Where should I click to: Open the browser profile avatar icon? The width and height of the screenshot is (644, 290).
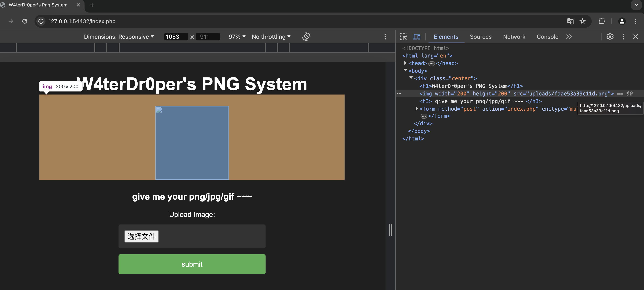(x=622, y=21)
